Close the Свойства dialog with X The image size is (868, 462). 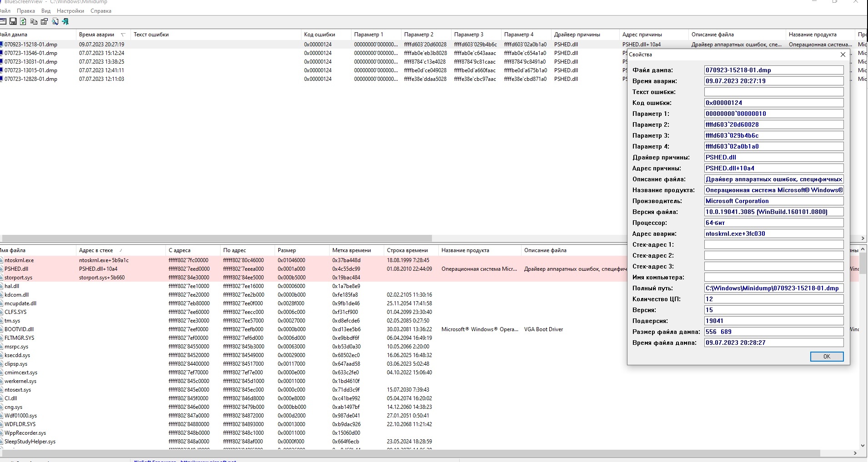coord(843,55)
